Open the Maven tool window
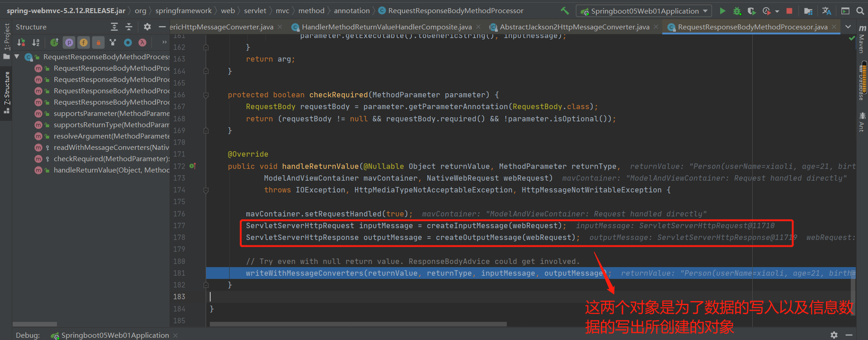868x340 pixels. point(862,40)
